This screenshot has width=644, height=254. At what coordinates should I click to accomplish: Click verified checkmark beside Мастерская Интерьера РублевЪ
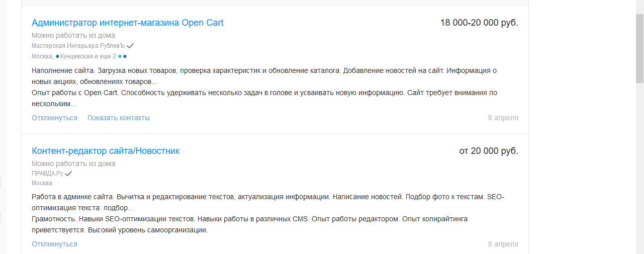130,46
